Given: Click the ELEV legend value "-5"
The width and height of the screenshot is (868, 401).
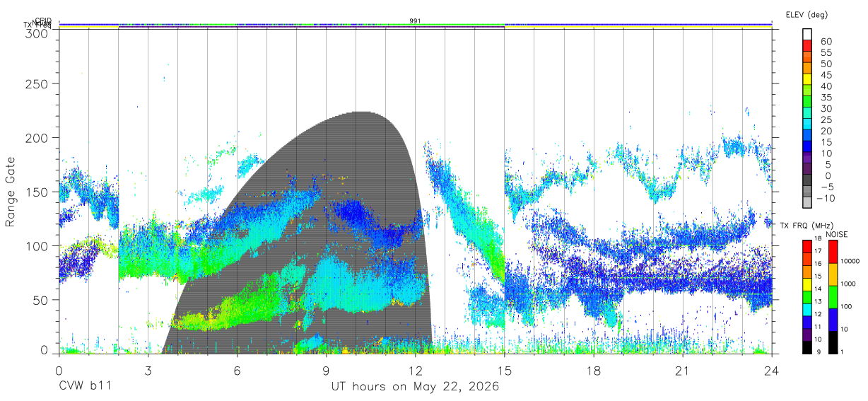Looking at the screenshot, I should (826, 187).
